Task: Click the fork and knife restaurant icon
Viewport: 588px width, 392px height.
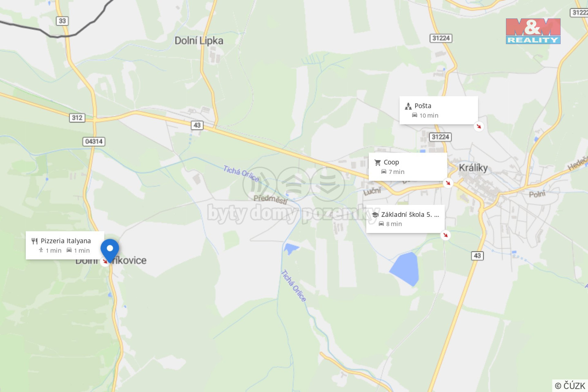Action: coord(34,241)
